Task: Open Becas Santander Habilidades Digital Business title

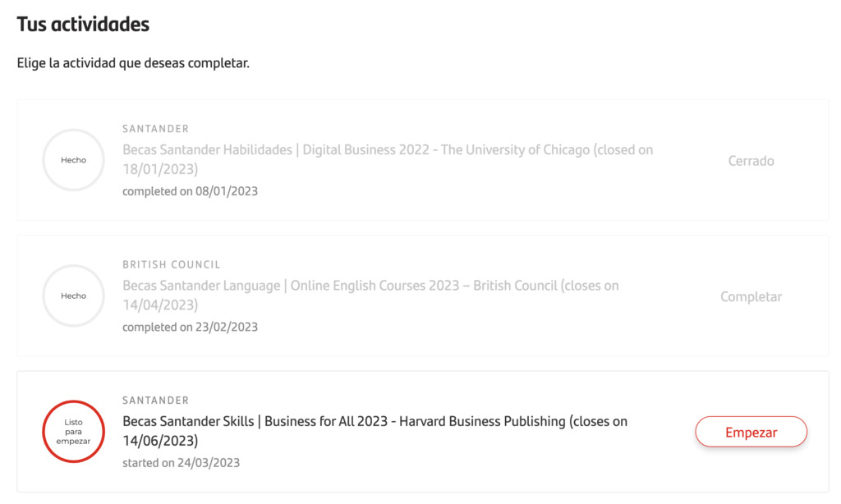Action: [388, 159]
